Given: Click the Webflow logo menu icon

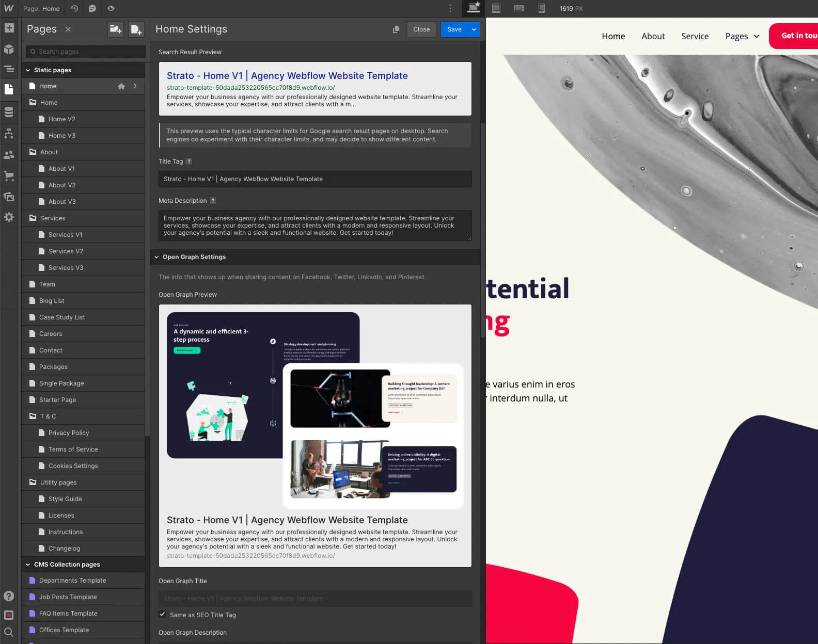Looking at the screenshot, I should pyautogui.click(x=9, y=8).
